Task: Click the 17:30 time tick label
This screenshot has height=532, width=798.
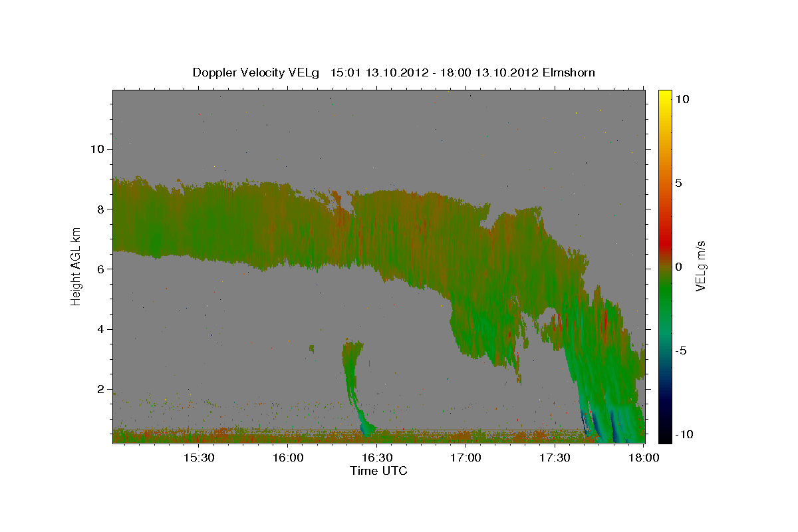Action: [555, 458]
